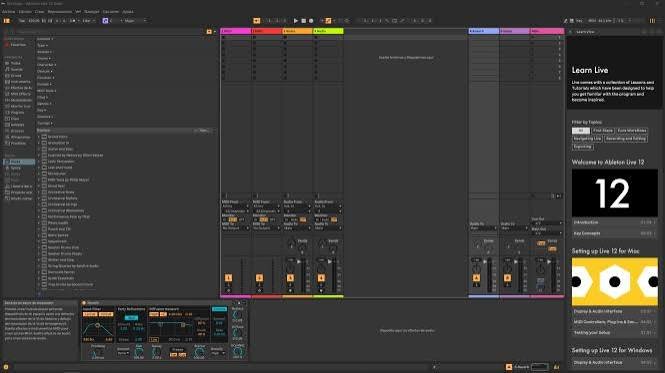Open the Archivo menu
The image size is (665, 373).
coord(8,12)
